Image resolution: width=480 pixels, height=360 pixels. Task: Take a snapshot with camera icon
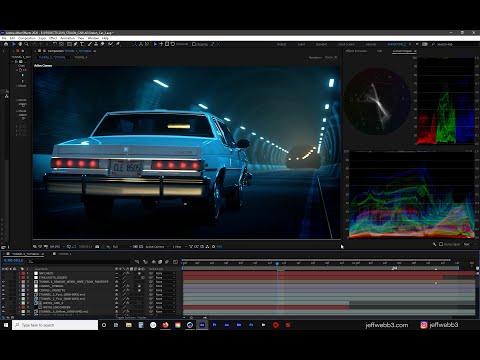[x=97, y=247]
